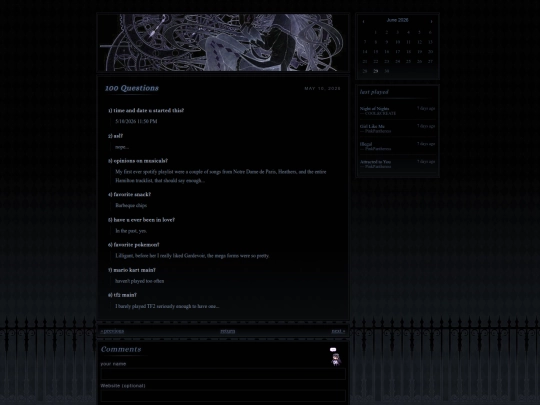Screen dimensions: 540x405
Task: Select June 10 in the calendar
Action: pos(397,42)
